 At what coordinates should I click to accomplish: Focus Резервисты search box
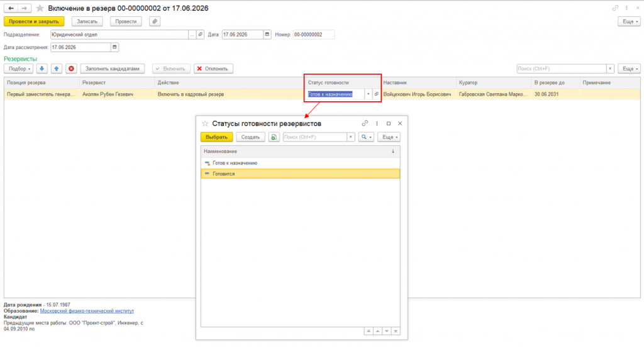tap(562, 69)
